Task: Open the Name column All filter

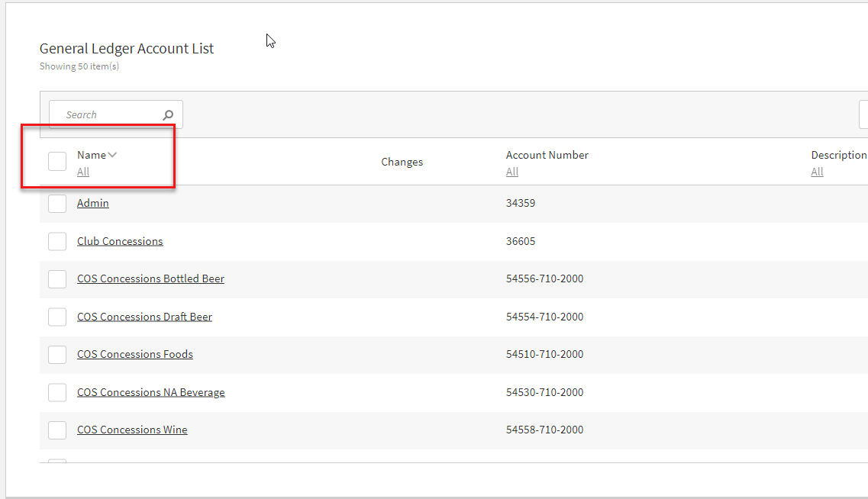Action: [x=83, y=172]
